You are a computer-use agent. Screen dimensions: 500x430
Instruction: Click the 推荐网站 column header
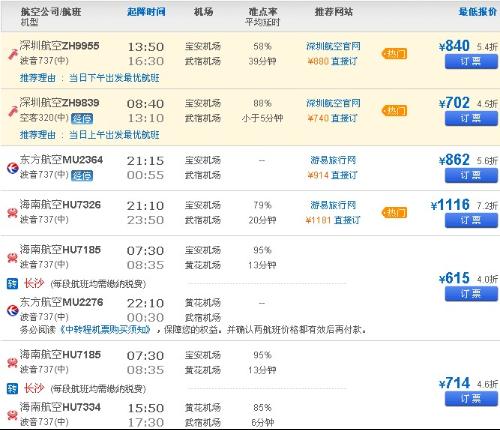point(334,12)
